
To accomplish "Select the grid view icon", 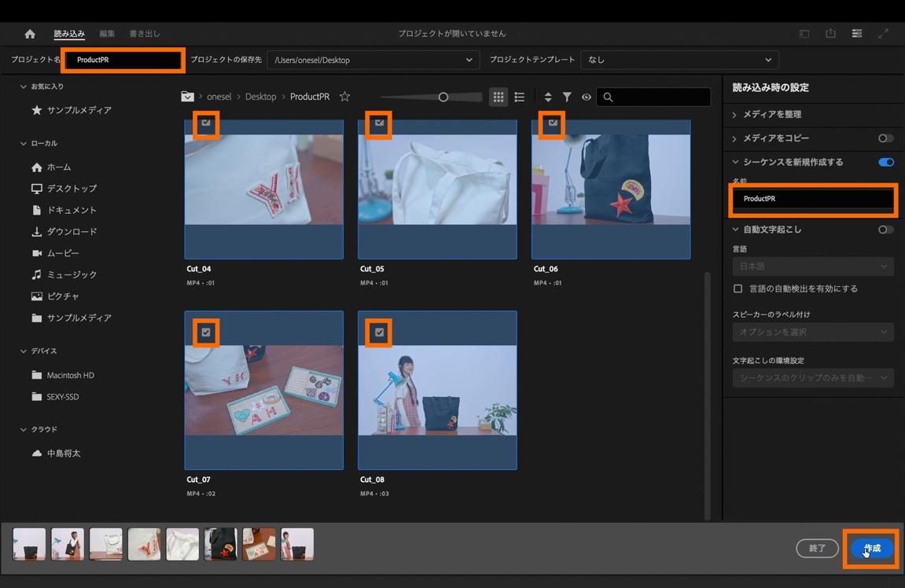I will click(498, 97).
